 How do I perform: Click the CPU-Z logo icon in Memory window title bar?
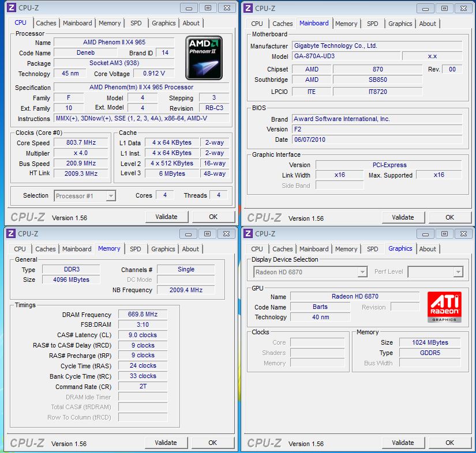(10, 233)
